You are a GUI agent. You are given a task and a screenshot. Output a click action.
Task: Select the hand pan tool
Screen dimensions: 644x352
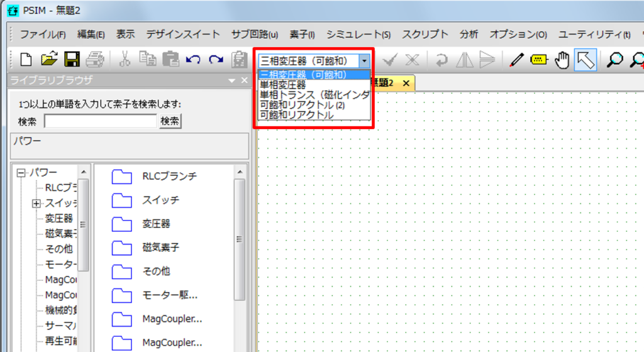tap(562, 60)
